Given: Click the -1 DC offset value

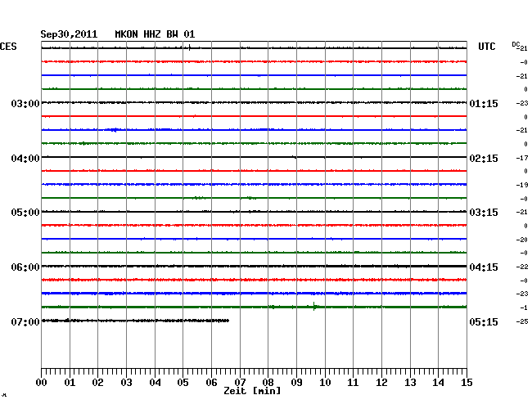Looking at the screenshot, I should point(524,307).
